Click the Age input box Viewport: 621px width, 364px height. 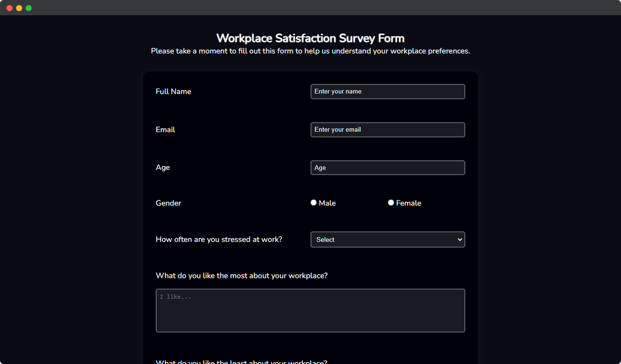pos(387,167)
